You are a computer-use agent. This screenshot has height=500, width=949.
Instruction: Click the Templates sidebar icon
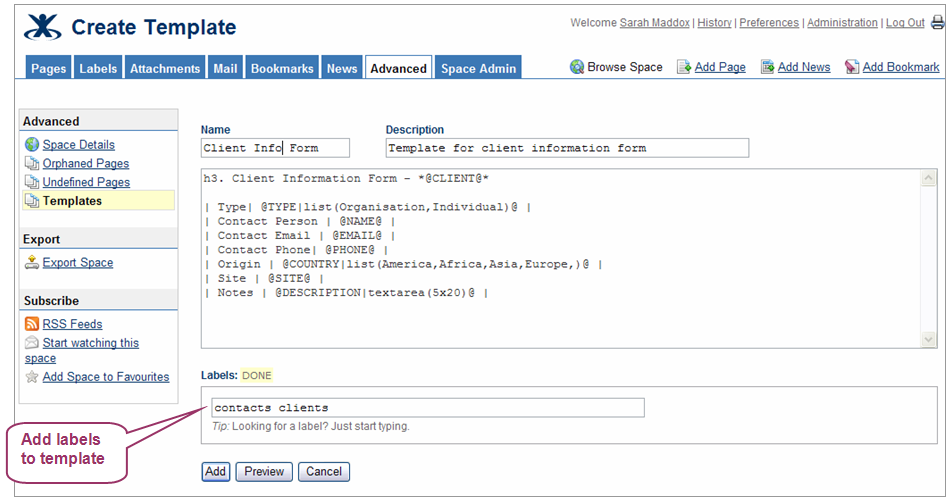coord(32,200)
